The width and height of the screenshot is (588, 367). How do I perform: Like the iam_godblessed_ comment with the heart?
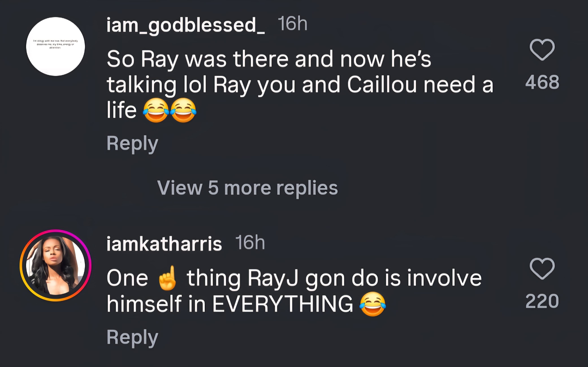point(542,49)
